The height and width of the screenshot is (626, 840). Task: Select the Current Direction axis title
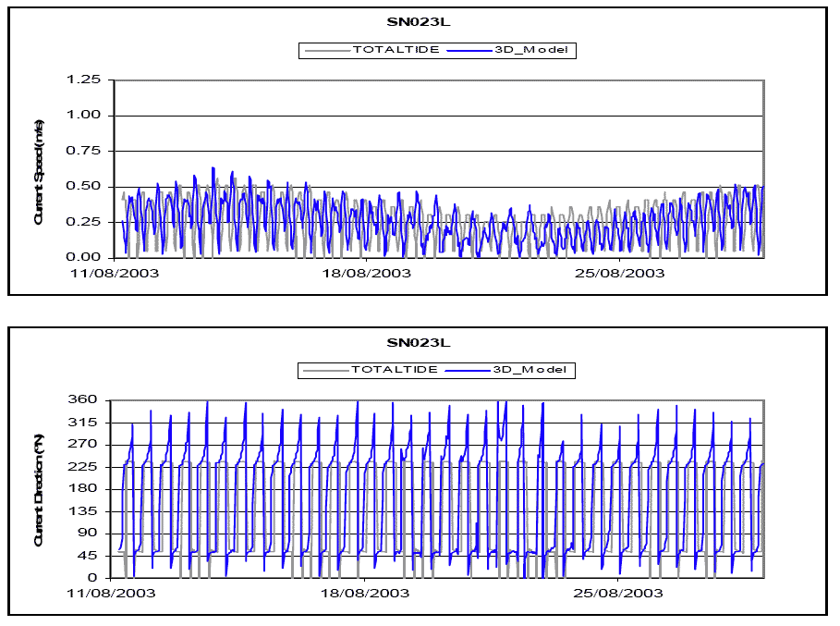click(40, 491)
